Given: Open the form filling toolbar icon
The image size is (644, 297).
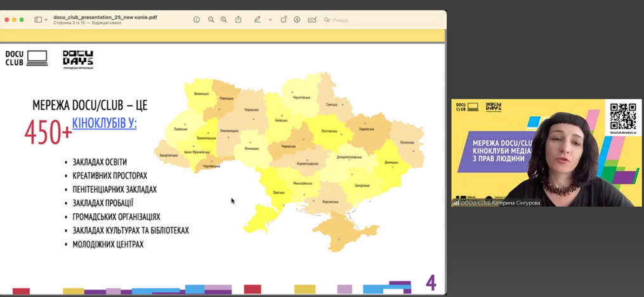Looking at the screenshot, I should point(313,20).
